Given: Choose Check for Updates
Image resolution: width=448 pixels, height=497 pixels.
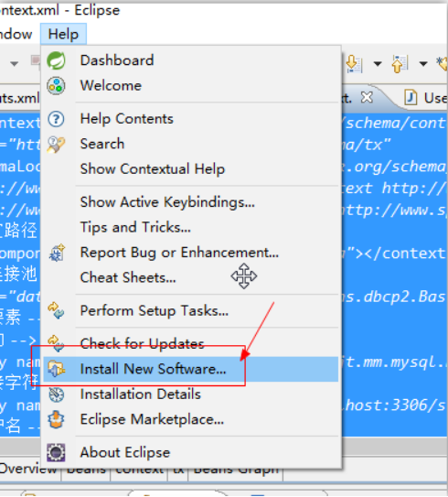Looking at the screenshot, I should point(191,344).
